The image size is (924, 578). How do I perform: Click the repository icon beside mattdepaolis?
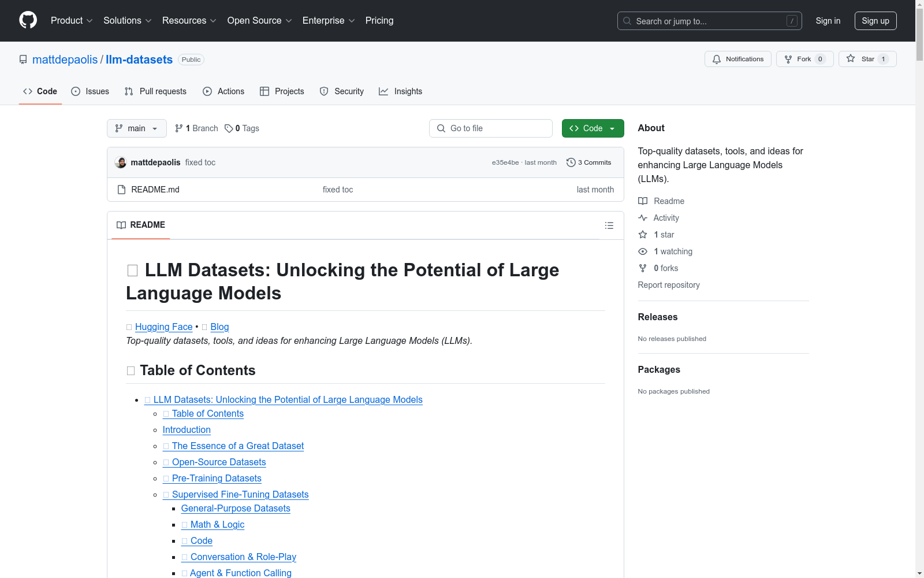click(x=23, y=60)
